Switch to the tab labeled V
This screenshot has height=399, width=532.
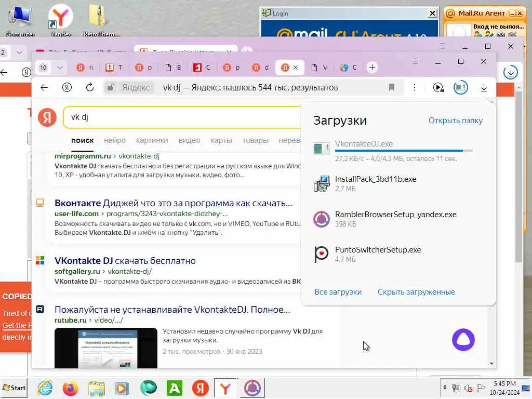(x=319, y=68)
